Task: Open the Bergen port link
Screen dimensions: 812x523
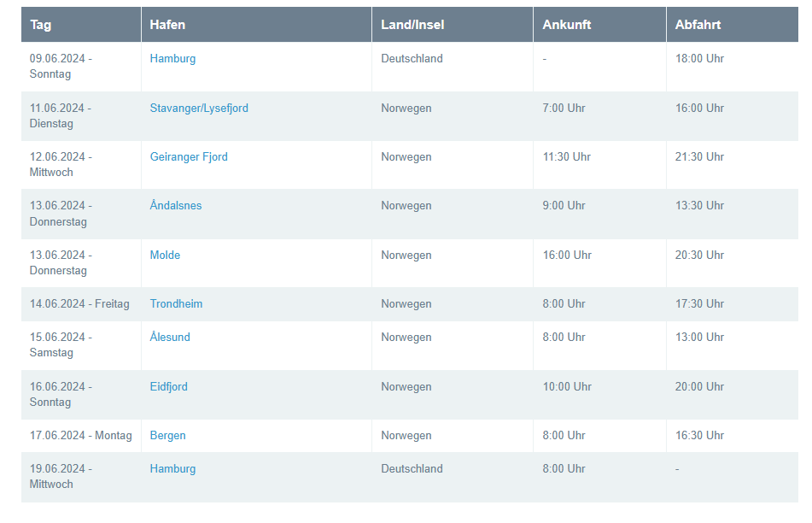Action: click(x=167, y=436)
